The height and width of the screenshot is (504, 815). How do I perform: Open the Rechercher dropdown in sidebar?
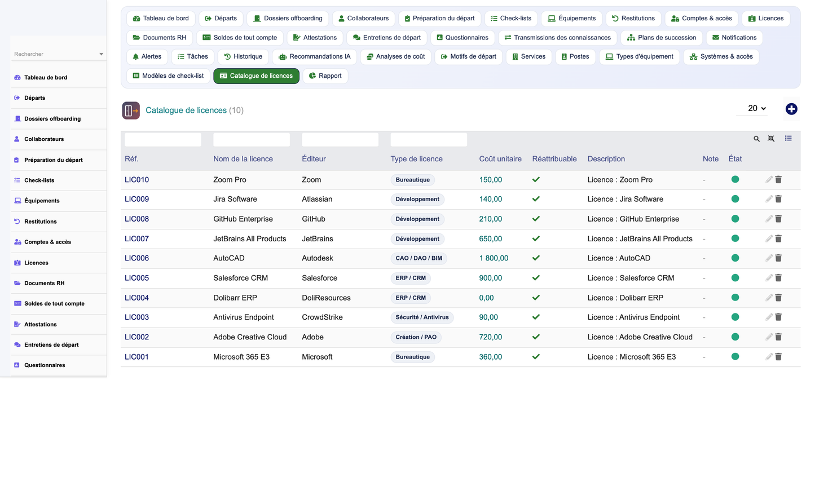pyautogui.click(x=59, y=54)
